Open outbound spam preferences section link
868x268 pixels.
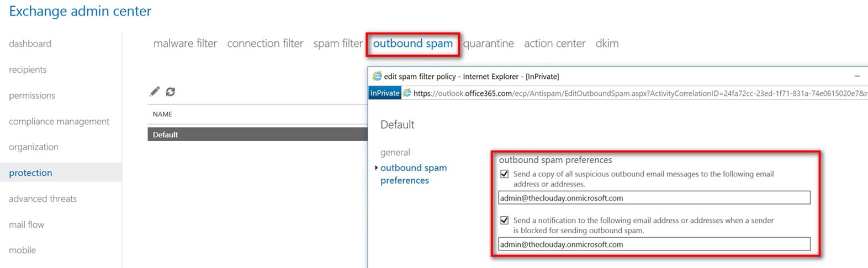click(414, 174)
